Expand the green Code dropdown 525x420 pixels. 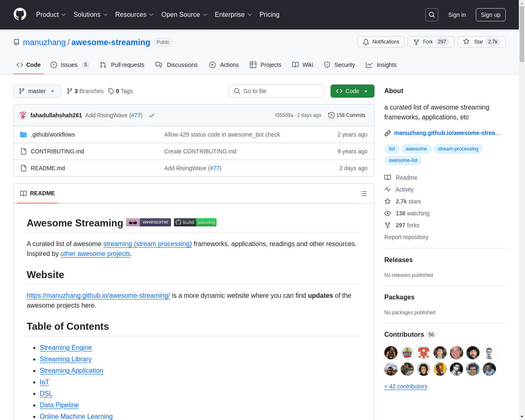coord(352,91)
